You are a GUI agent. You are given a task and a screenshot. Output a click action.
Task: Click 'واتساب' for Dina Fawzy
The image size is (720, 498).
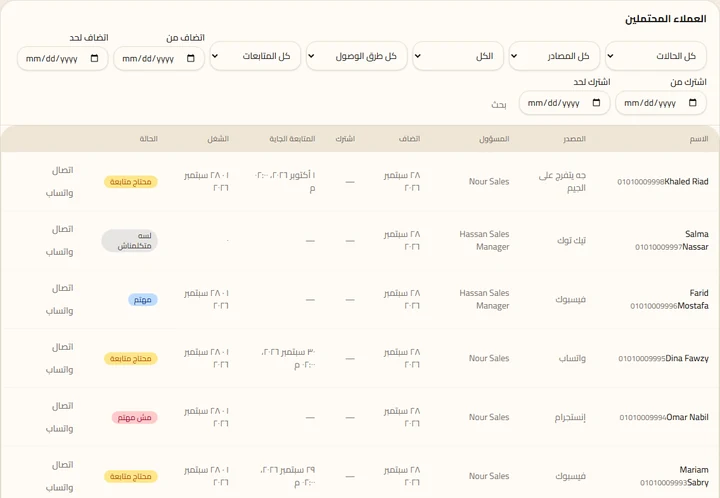59,369
